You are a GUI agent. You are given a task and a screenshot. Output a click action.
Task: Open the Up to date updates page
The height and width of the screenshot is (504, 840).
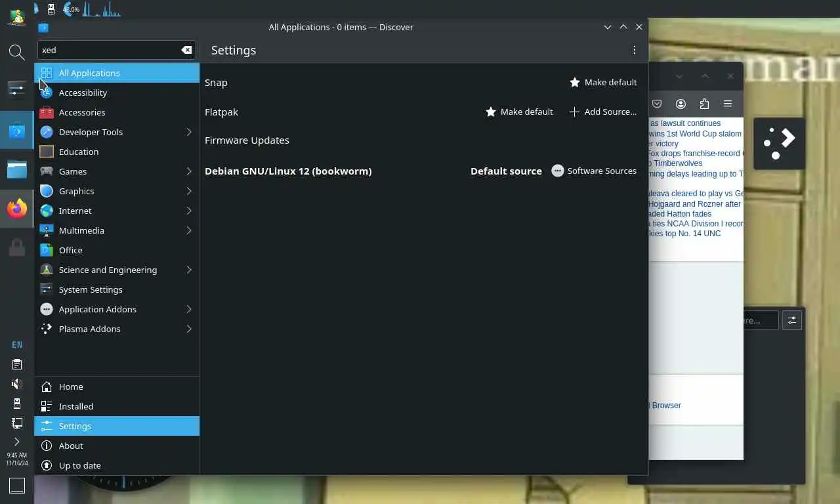117,465
